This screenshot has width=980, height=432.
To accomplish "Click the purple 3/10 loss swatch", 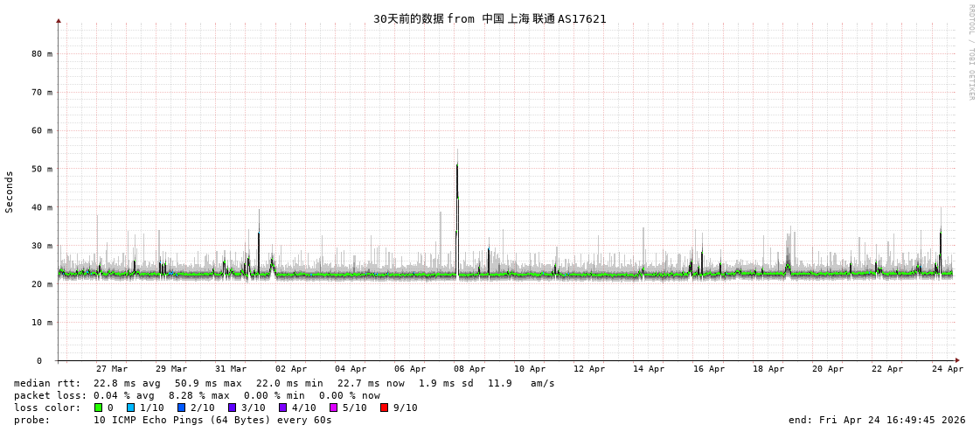I will click(x=232, y=408).
